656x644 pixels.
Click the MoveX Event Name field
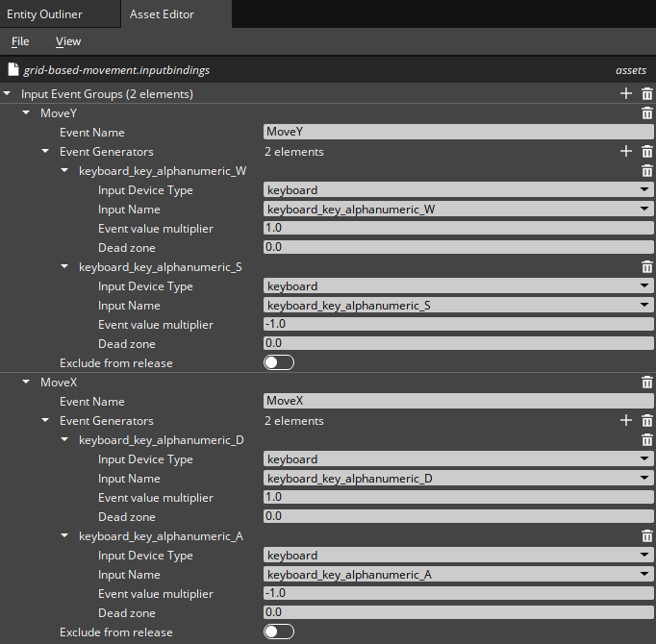click(x=457, y=402)
